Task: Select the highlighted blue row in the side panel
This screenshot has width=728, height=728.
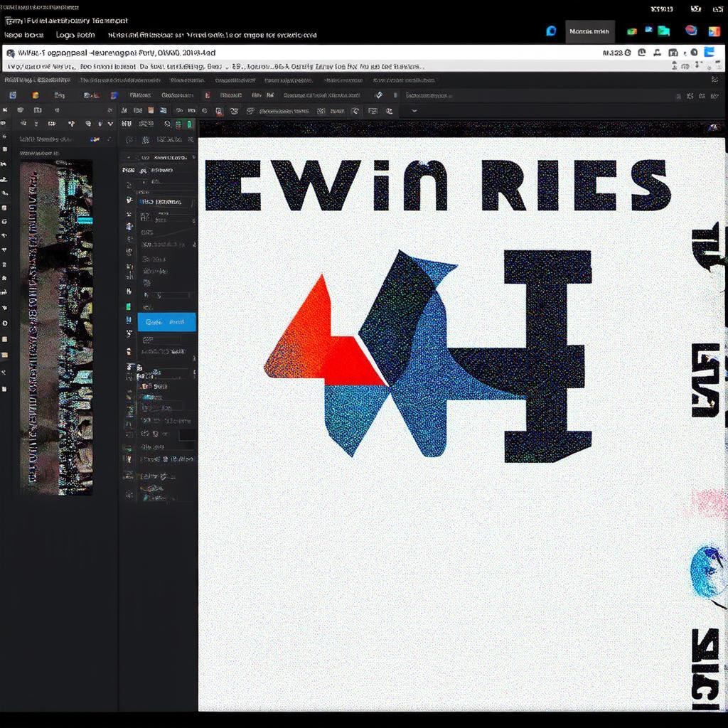Action: click(166, 322)
